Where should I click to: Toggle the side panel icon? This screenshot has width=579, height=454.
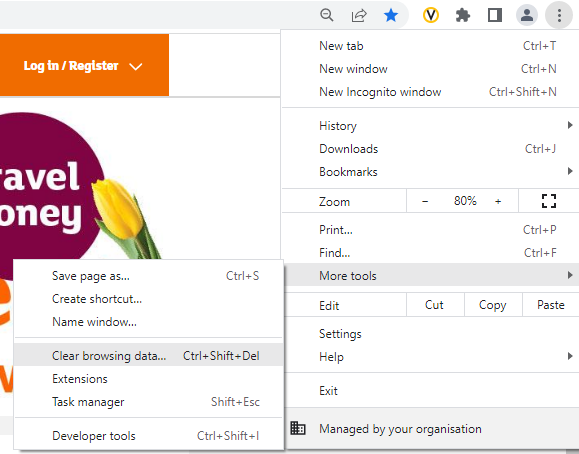point(495,15)
